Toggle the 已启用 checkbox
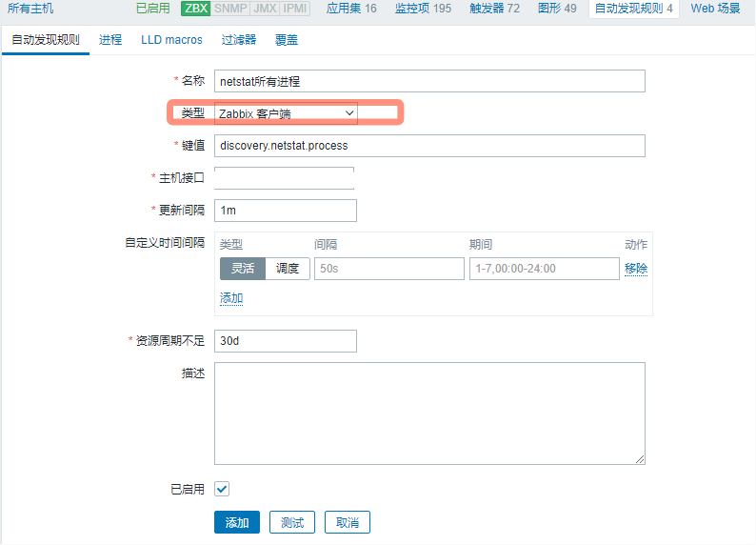This screenshot has height=545, width=756. point(222,489)
